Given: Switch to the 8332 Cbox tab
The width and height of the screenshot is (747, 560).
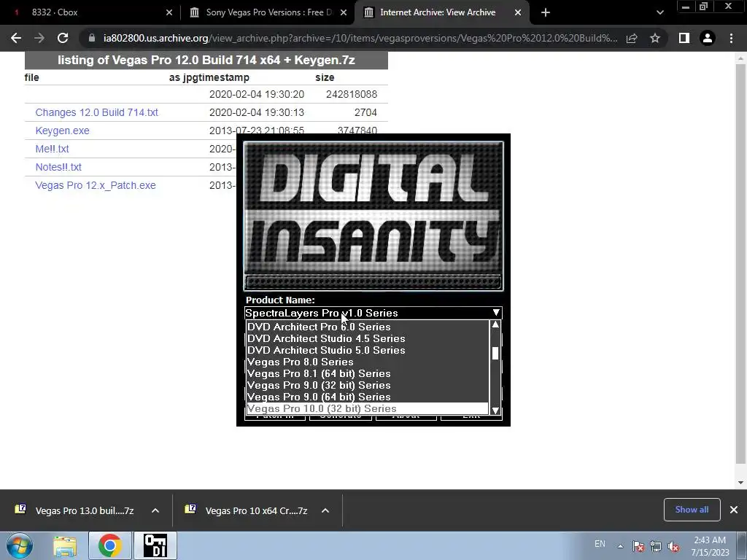Looking at the screenshot, I should click(90, 12).
